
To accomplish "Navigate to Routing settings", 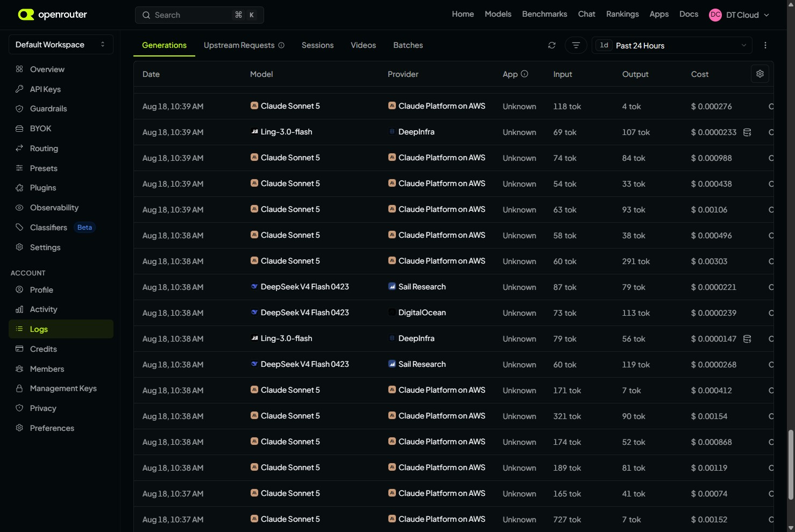I will tap(61, 148).
